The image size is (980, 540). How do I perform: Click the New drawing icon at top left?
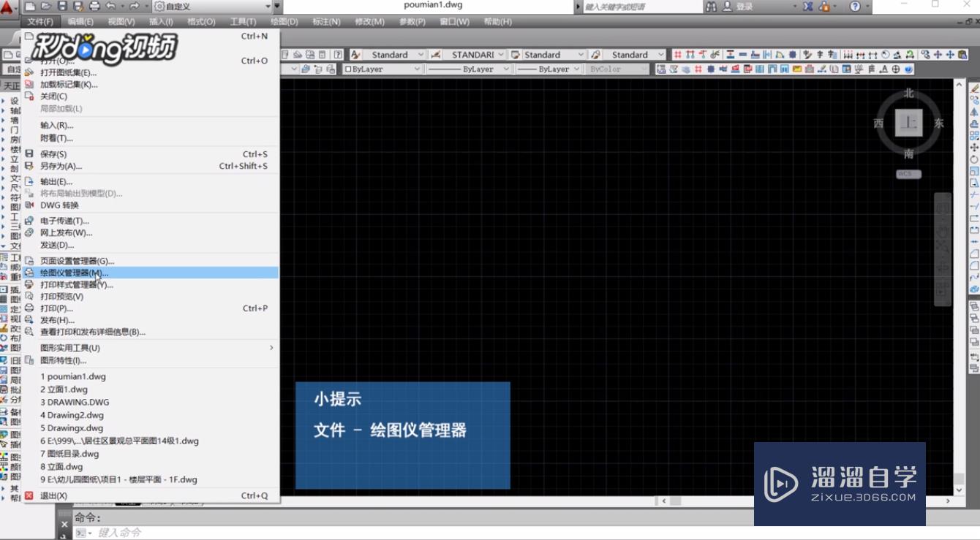(31, 6)
